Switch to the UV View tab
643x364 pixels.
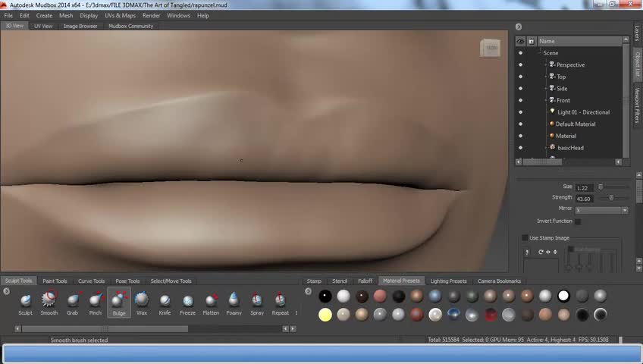[43, 26]
